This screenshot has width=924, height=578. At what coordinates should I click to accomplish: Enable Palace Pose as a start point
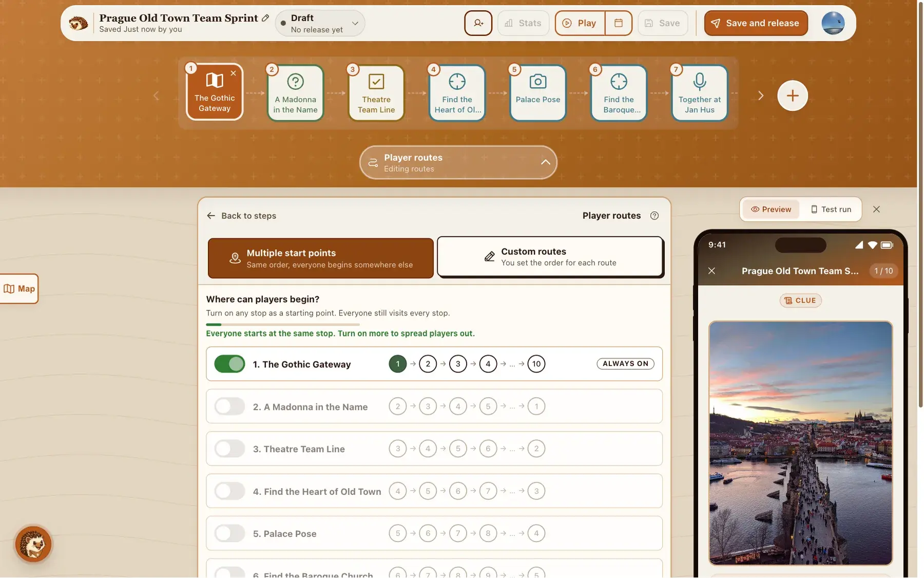tap(229, 533)
